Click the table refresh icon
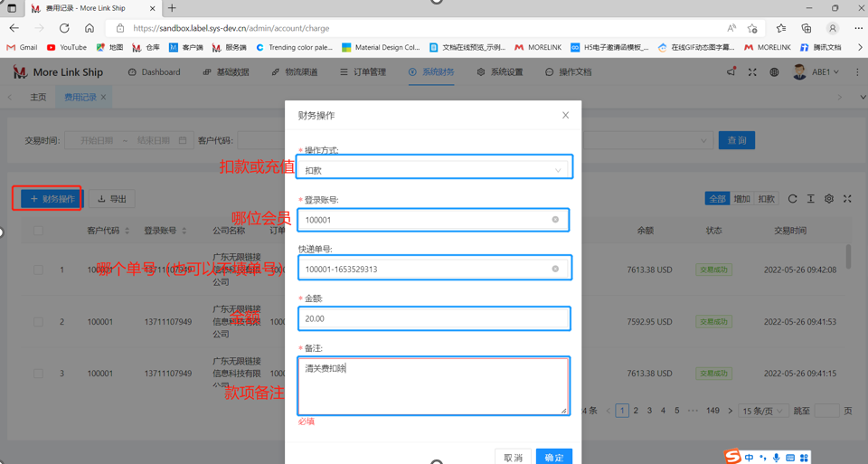 point(792,199)
